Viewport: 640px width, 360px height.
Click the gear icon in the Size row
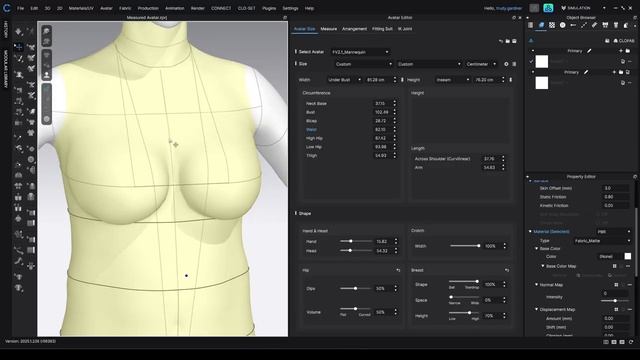tap(506, 64)
